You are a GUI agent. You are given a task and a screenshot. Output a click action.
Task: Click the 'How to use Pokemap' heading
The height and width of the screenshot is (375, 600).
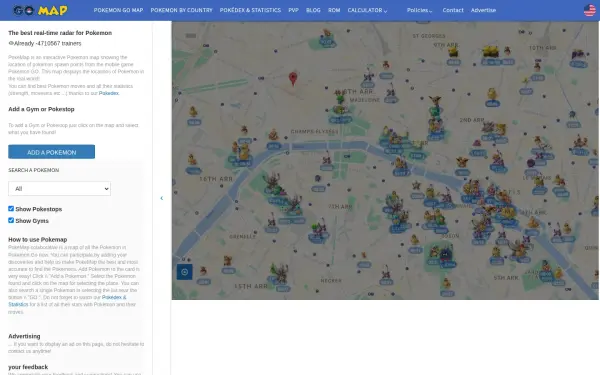(38, 240)
